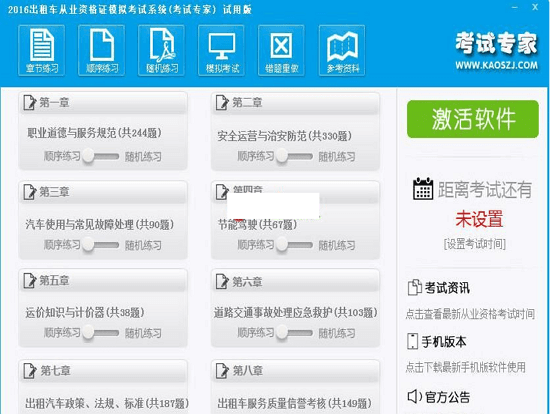Screen dimensions: 550x414
Task: Click the 激活软件 activate button
Action: point(473,119)
